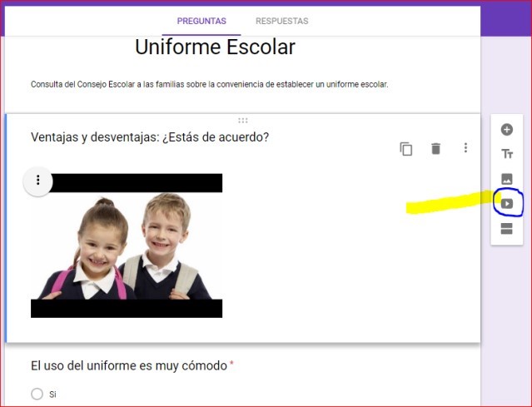Click the Ventajas y desventajas title text
Viewport: 532px width, 407px height.
click(x=150, y=137)
